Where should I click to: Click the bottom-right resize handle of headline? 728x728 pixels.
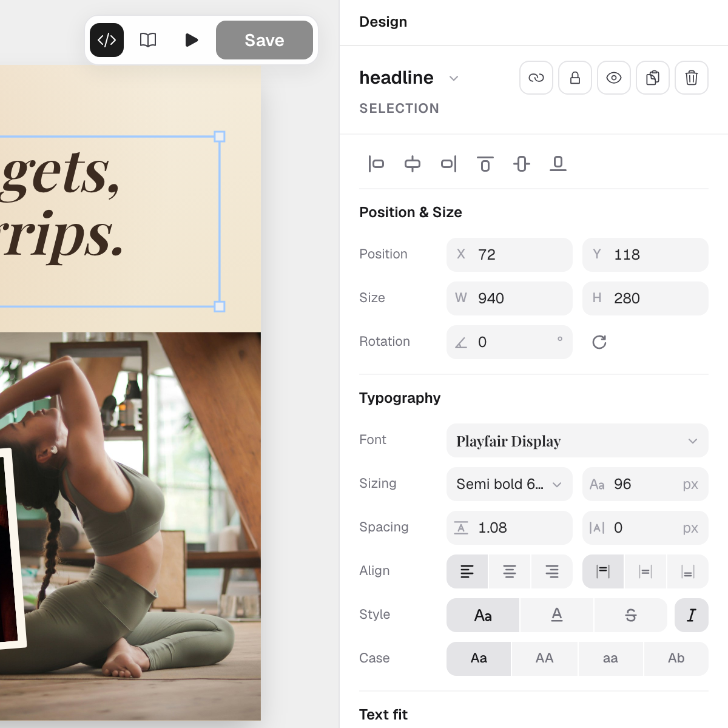(x=220, y=306)
